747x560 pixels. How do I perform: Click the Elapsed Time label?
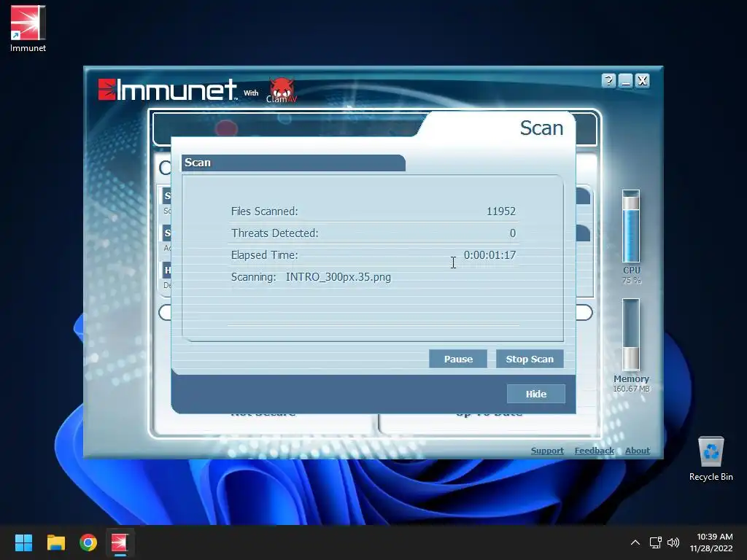(264, 255)
